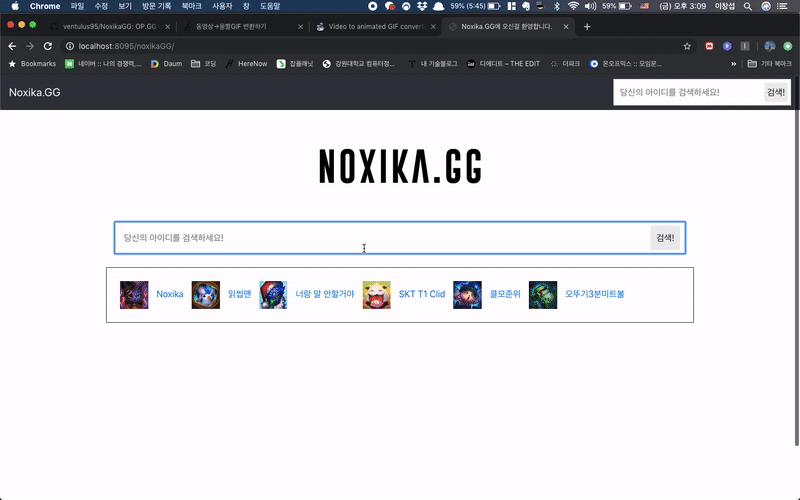800x500 pixels.
Task: Click the green circle Chrome update icon
Action: pos(788,46)
